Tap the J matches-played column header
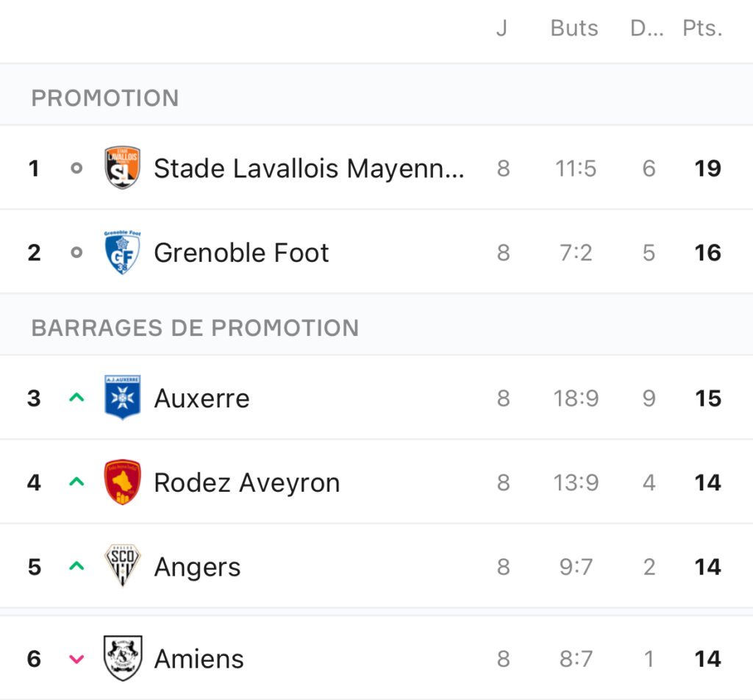Image resolution: width=753 pixels, height=700 pixels. coord(502,29)
